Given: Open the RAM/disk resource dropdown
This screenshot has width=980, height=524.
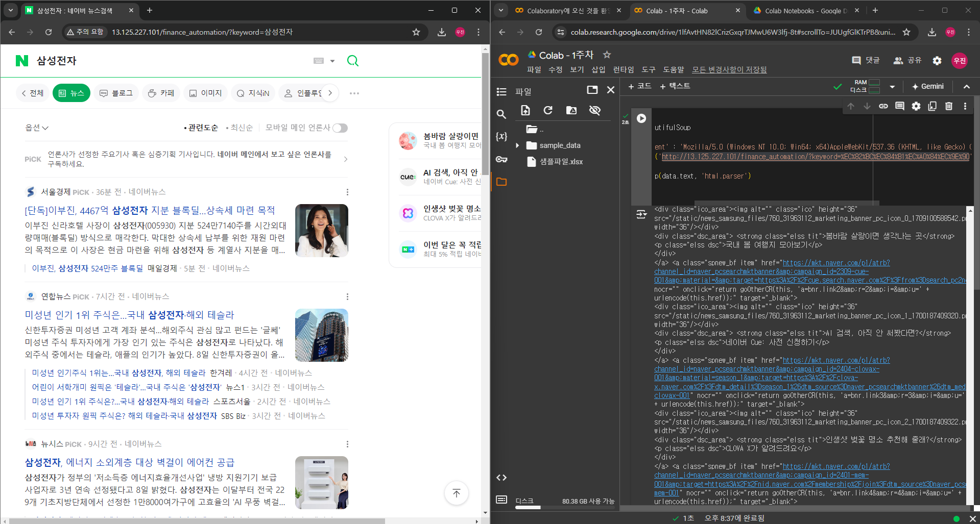Looking at the screenshot, I should (892, 87).
